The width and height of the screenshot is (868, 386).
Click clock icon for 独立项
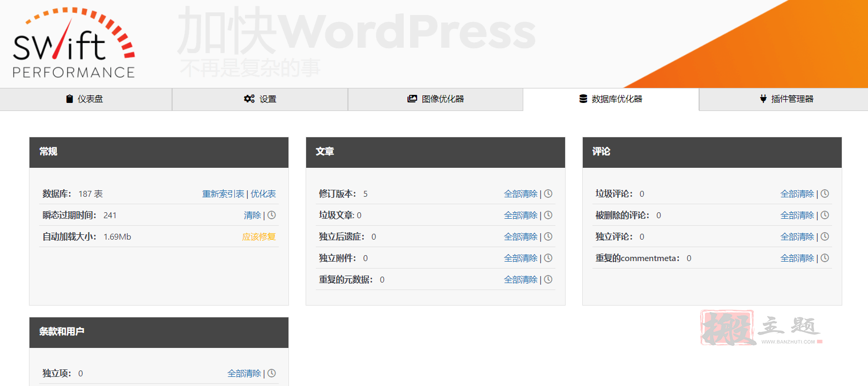click(x=272, y=373)
